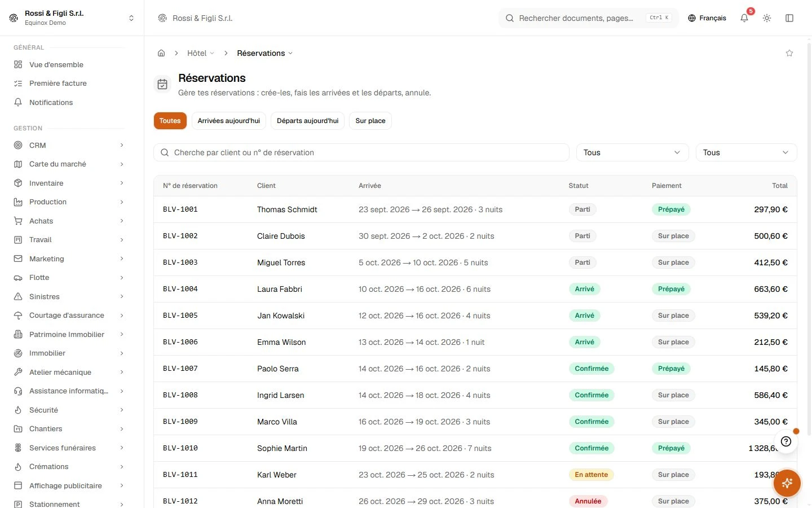The image size is (812, 508).
Task: Click the Sinistres warning triangle icon
Action: point(18,296)
